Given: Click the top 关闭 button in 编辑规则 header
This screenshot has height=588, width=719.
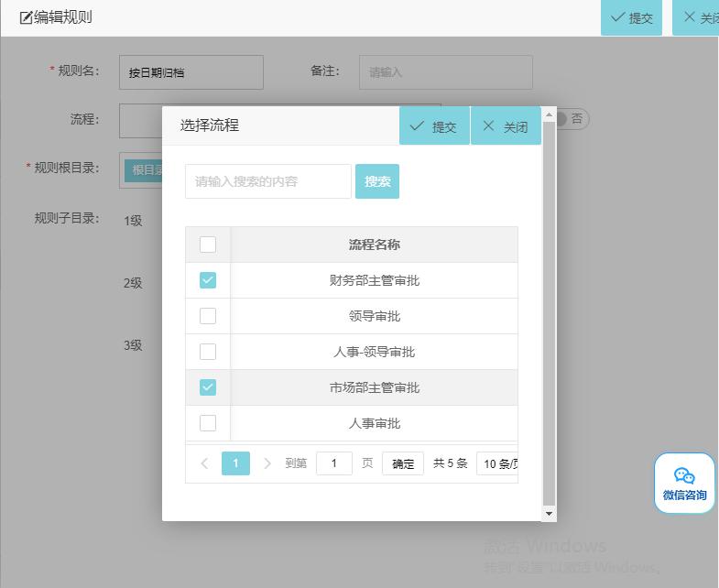Looking at the screenshot, I should coord(695,18).
